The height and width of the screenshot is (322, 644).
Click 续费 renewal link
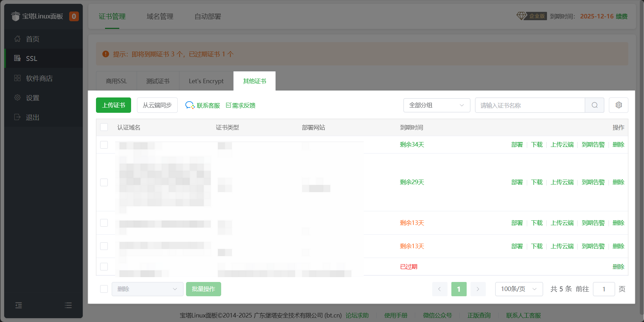pyautogui.click(x=621, y=16)
